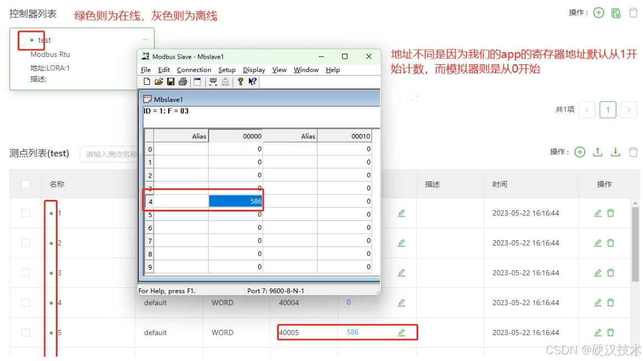The width and height of the screenshot is (644, 361).
Task: Open the Display menu
Action: click(x=254, y=70)
